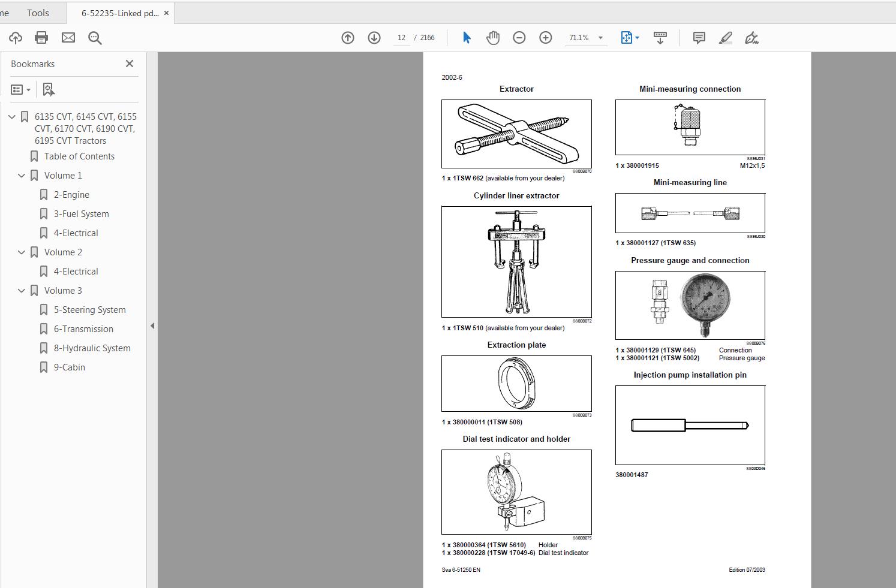Expand the Volume 2 bookmark tree

coord(22,252)
